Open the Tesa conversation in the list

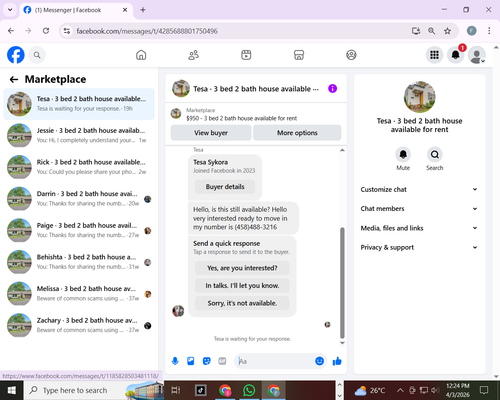[79, 104]
